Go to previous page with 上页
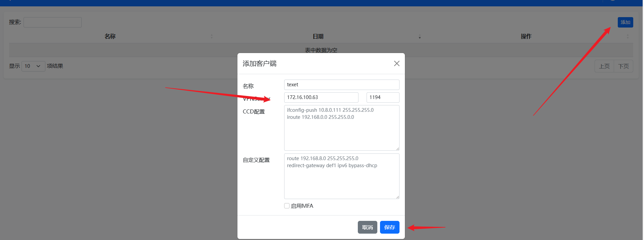644x240 pixels. click(x=604, y=66)
